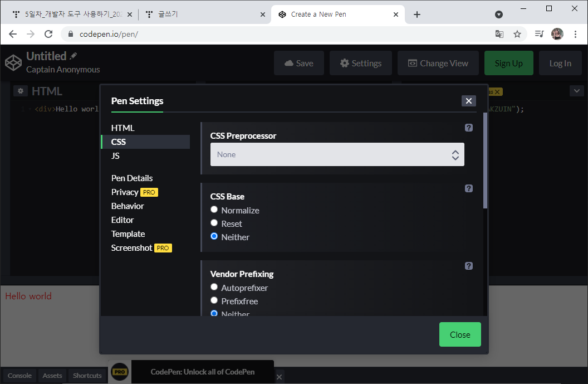
Task: Open Pen Details section
Action: pyautogui.click(x=132, y=178)
